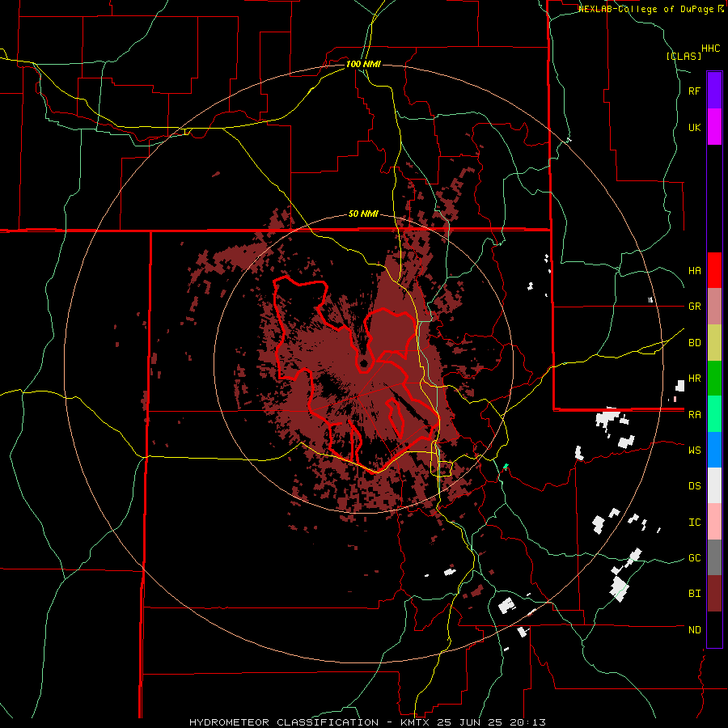728x728 pixels.
Task: Click the "50 NMI" range ring label
Action: pyautogui.click(x=363, y=214)
